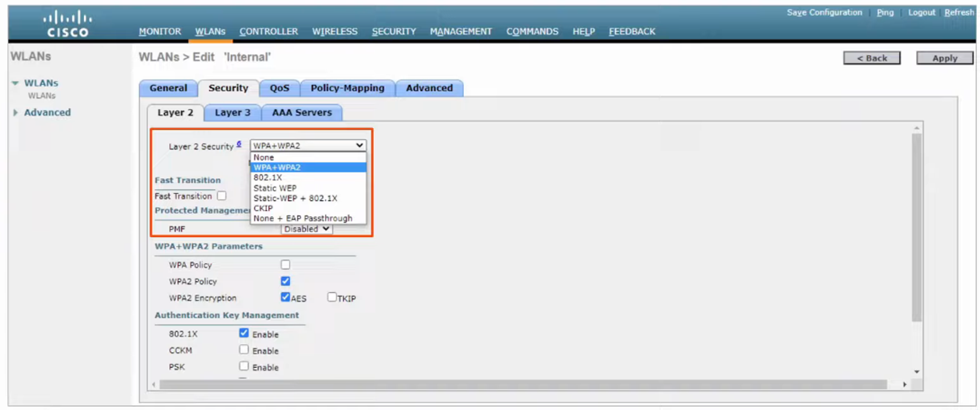Click Save Configuration link
The width and height of the screenshot is (980, 410).
click(824, 12)
